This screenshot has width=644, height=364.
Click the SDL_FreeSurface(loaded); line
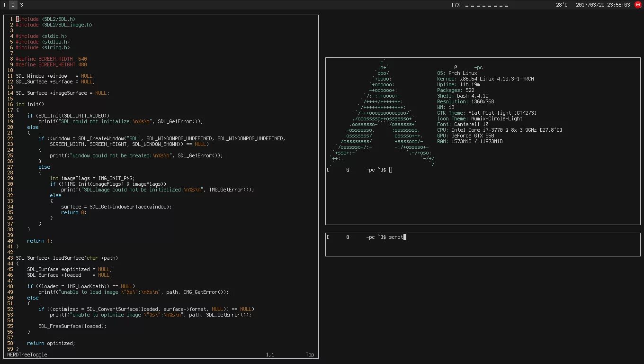tap(72, 326)
